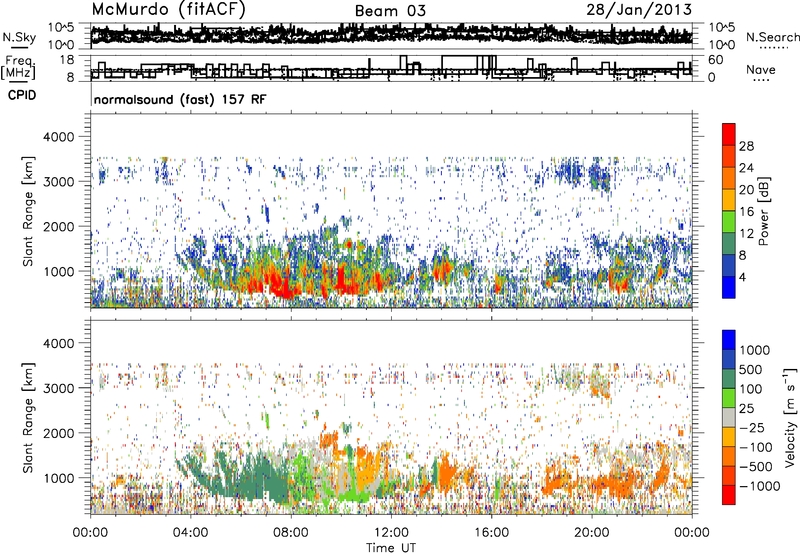800x554 pixels.
Task: Click the sky noise trace panel
Action: (x=391, y=36)
